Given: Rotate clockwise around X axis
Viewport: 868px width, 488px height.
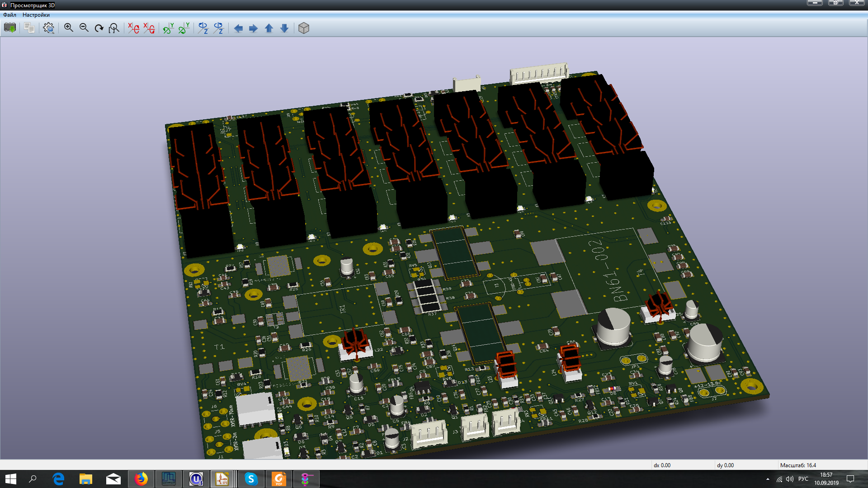Looking at the screenshot, I should [133, 28].
